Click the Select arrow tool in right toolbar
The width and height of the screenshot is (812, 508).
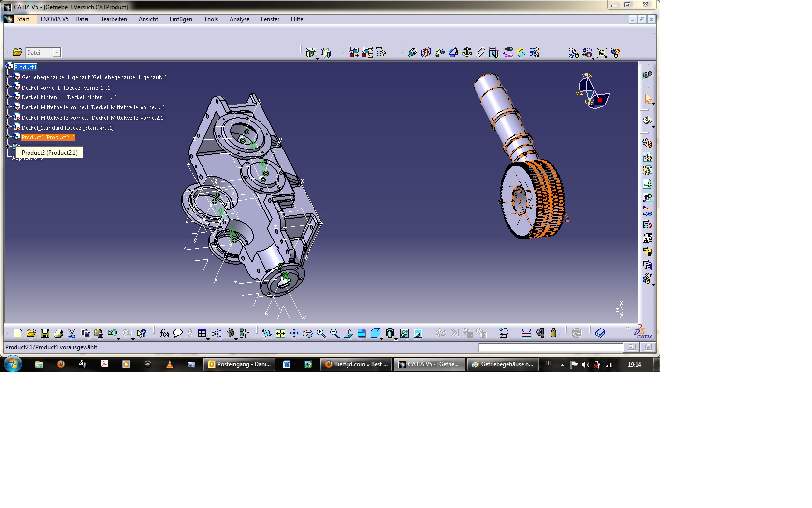(x=648, y=99)
